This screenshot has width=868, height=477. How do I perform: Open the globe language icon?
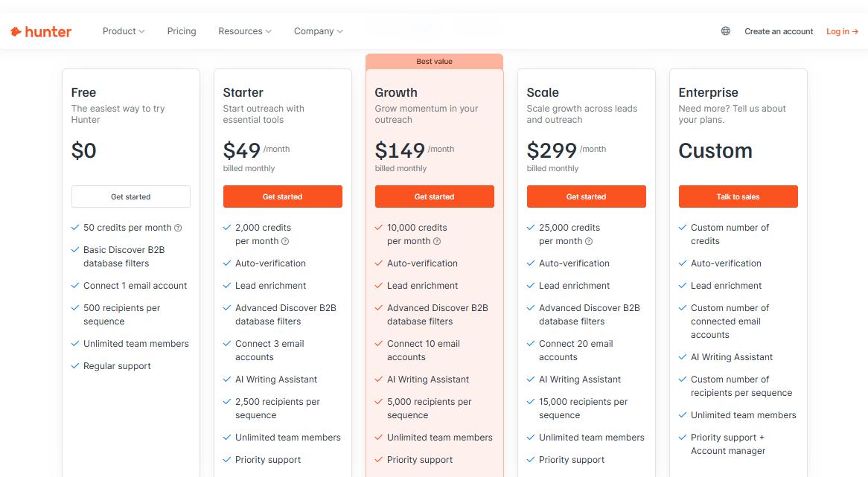click(x=725, y=31)
